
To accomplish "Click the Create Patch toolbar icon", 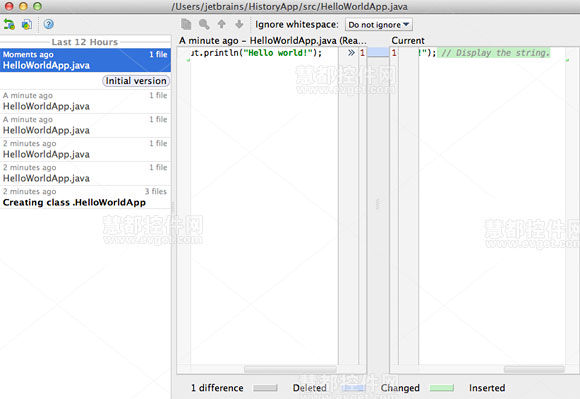I will point(27,24).
